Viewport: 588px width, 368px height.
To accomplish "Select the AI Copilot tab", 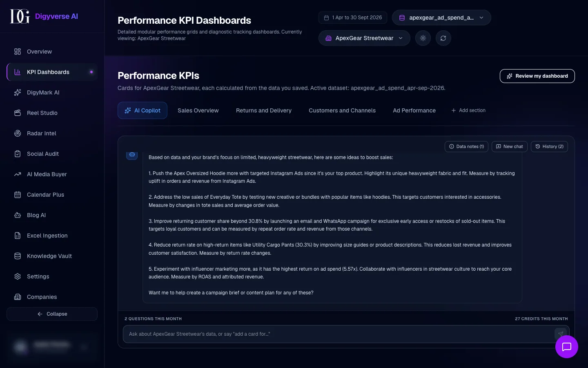I will pyautogui.click(x=143, y=110).
